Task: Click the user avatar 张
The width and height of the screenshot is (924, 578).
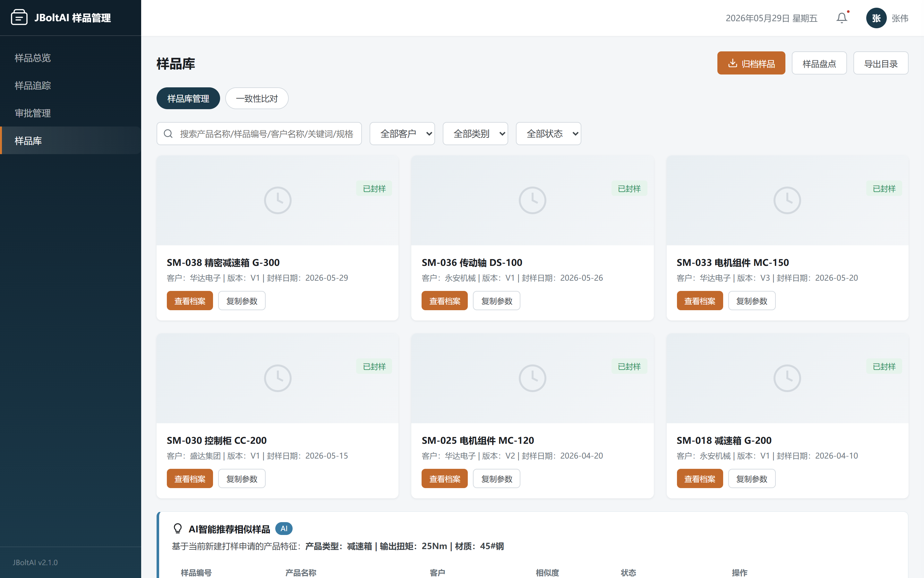Action: coord(876,18)
